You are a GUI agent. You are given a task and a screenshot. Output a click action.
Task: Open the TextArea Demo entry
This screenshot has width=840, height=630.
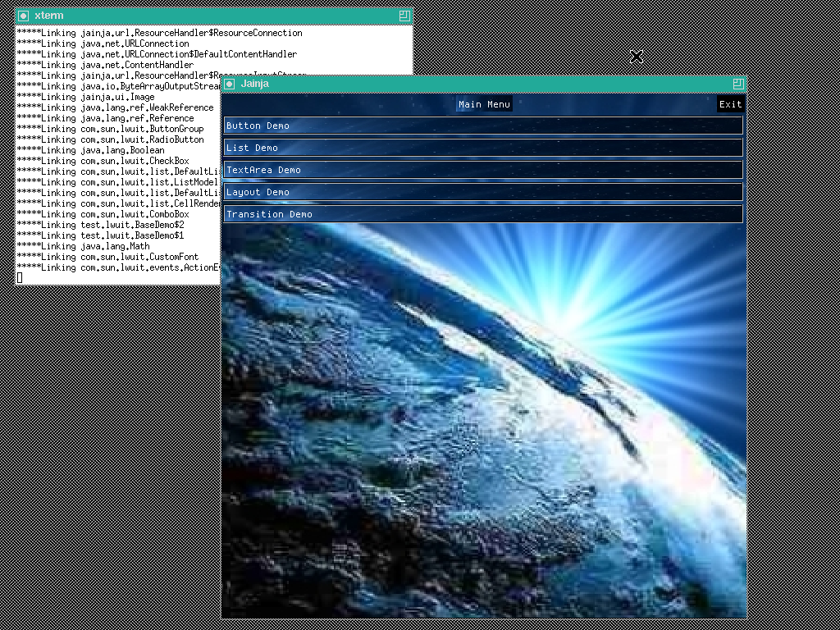coord(483,170)
